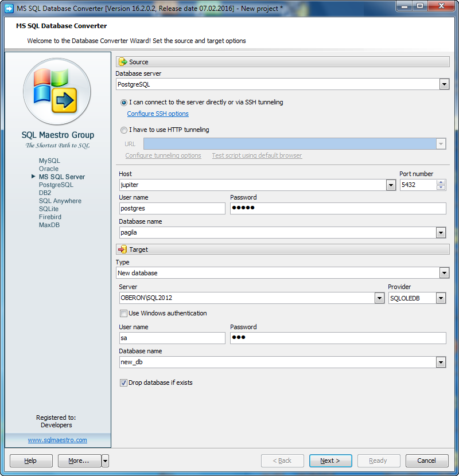The height and width of the screenshot is (476, 459).
Task: Select the HTTP tunneling radio option
Action: (124, 130)
